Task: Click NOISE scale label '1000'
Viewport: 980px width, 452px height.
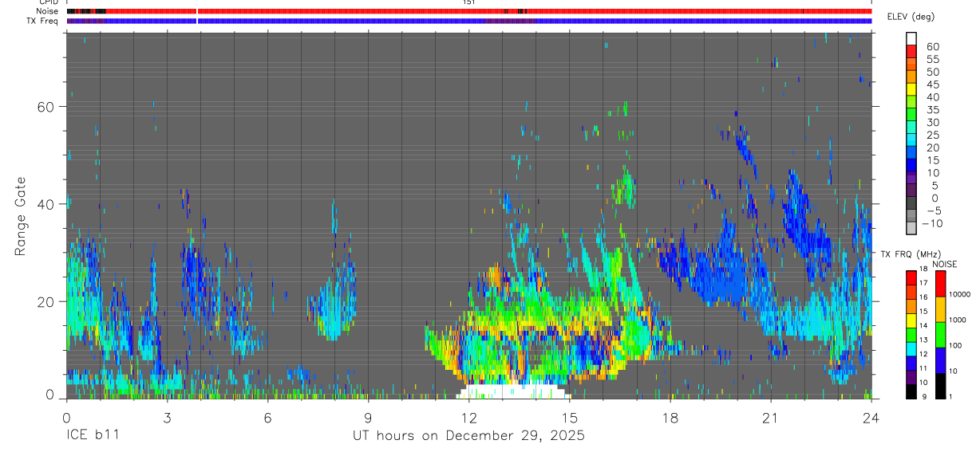Action: point(956,320)
